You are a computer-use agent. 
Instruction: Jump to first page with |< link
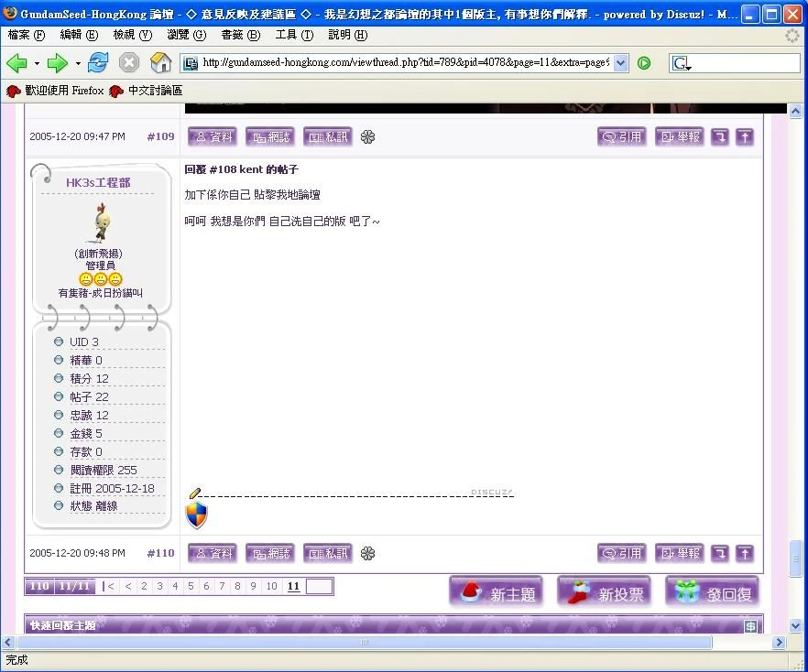[x=108, y=586]
